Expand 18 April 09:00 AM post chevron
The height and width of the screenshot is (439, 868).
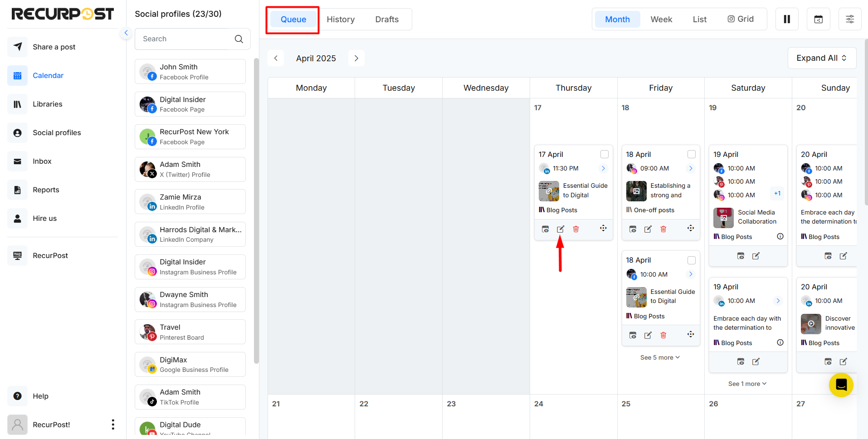(x=691, y=168)
